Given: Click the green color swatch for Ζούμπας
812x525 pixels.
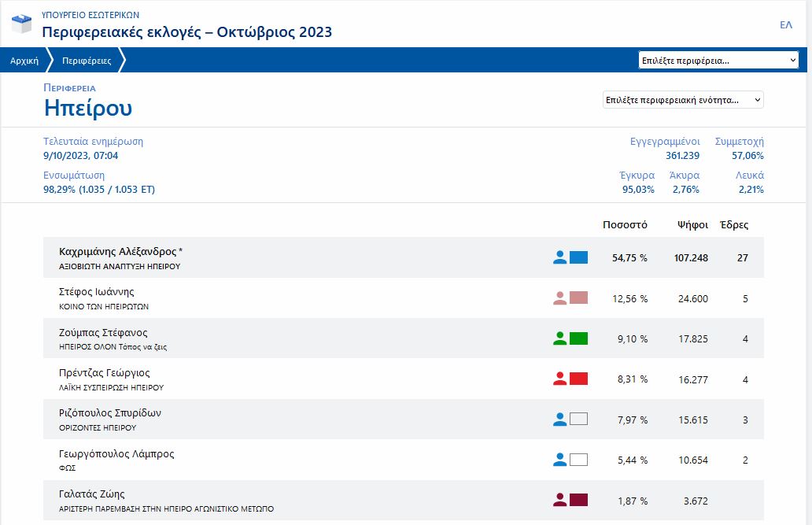Looking at the screenshot, I should [x=578, y=338].
